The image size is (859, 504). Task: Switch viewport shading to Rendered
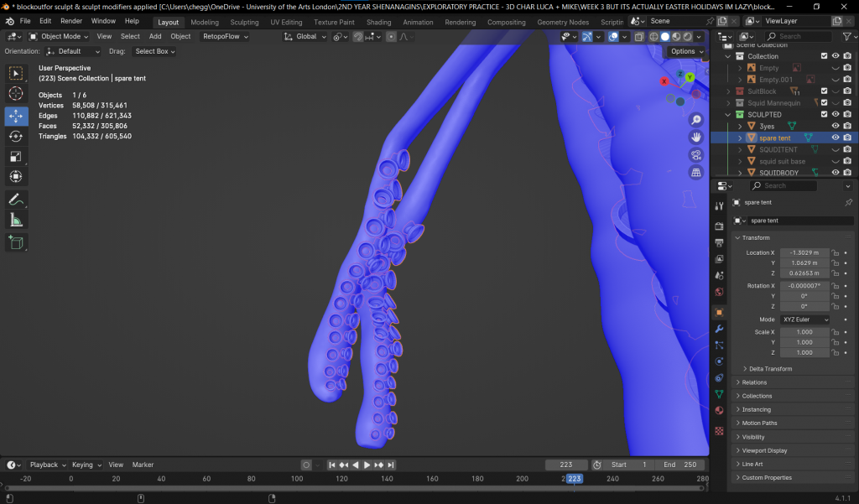pyautogui.click(x=688, y=37)
